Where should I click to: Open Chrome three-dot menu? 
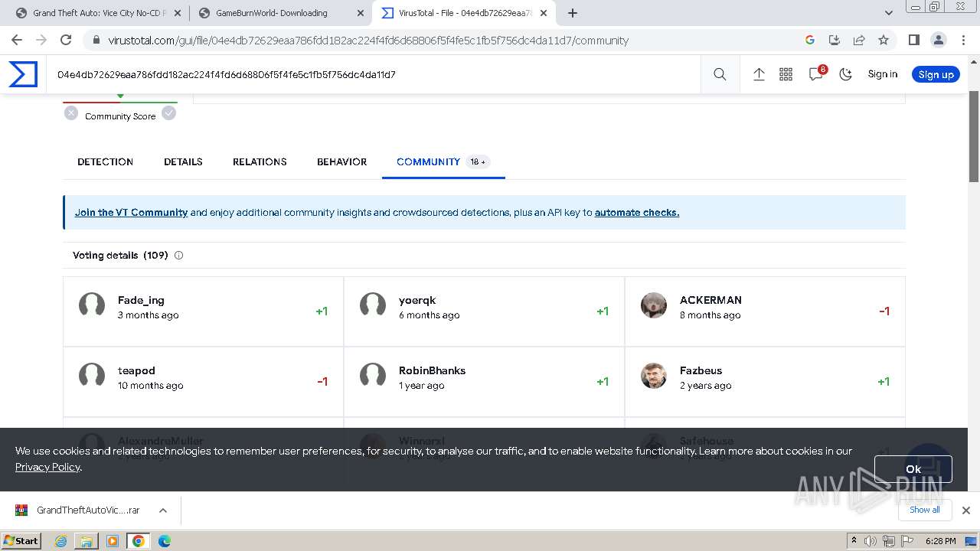[962, 41]
